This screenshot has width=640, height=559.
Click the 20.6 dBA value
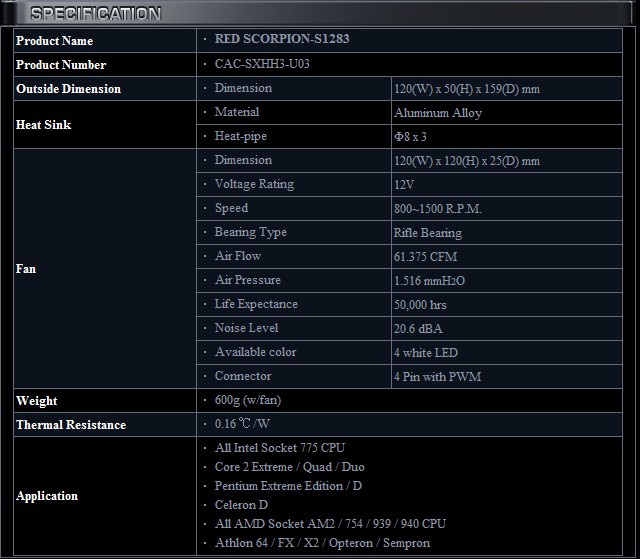(x=418, y=329)
